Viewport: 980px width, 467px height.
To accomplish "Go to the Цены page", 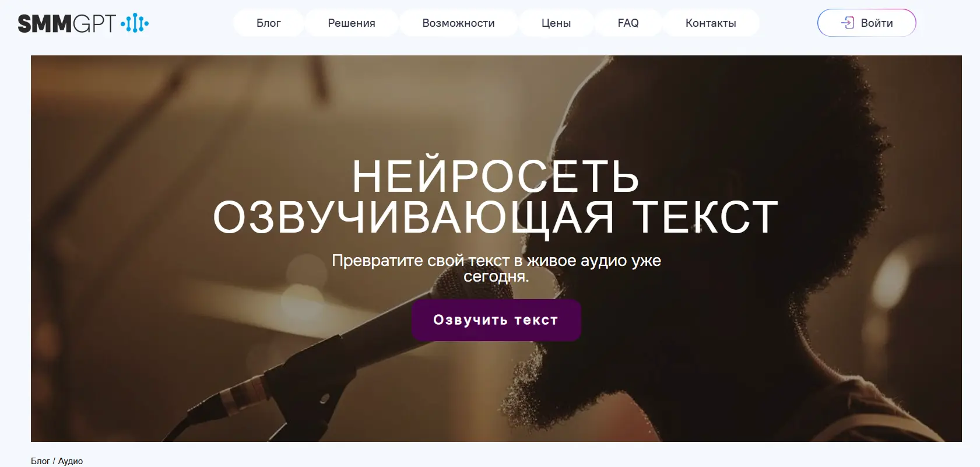I will coord(556,23).
